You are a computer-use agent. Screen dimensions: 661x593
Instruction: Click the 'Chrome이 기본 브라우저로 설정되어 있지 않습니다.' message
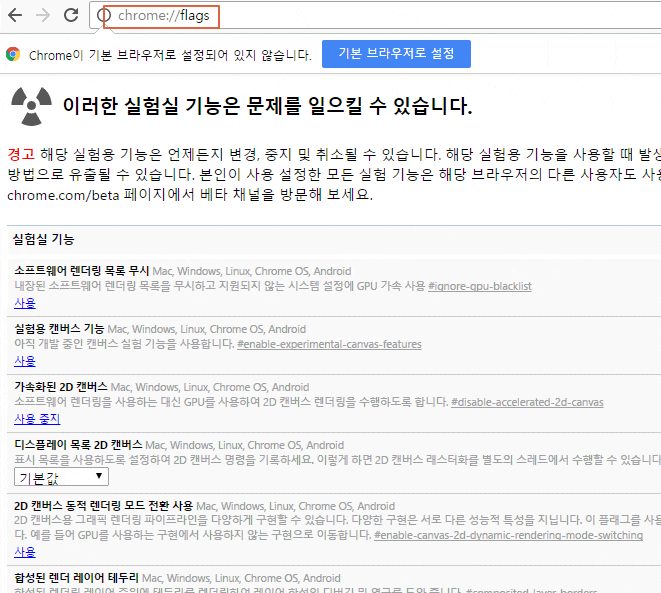tap(170, 55)
